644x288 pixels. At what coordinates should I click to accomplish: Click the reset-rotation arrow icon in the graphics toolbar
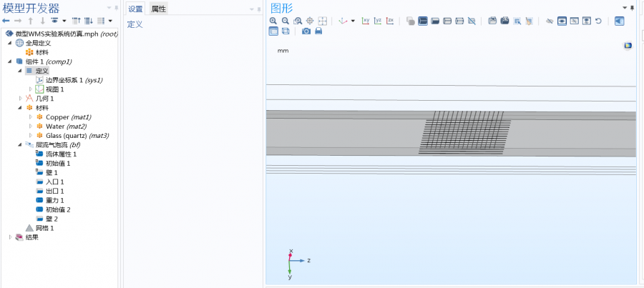tap(598, 21)
